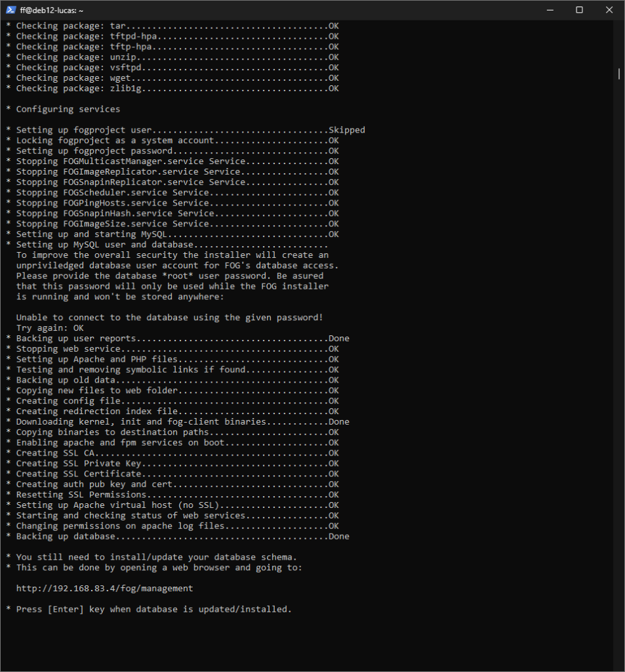Click the Press [Enter] key prompt line
This screenshot has width=625, height=672.
coord(148,610)
